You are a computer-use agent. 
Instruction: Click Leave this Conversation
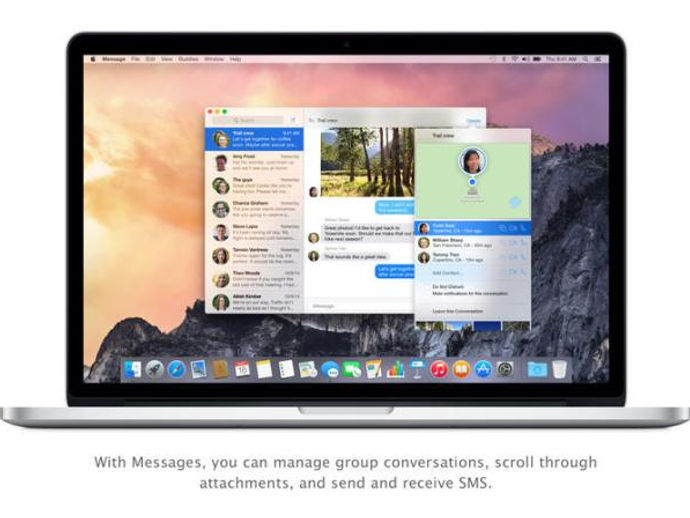pyautogui.click(x=457, y=311)
